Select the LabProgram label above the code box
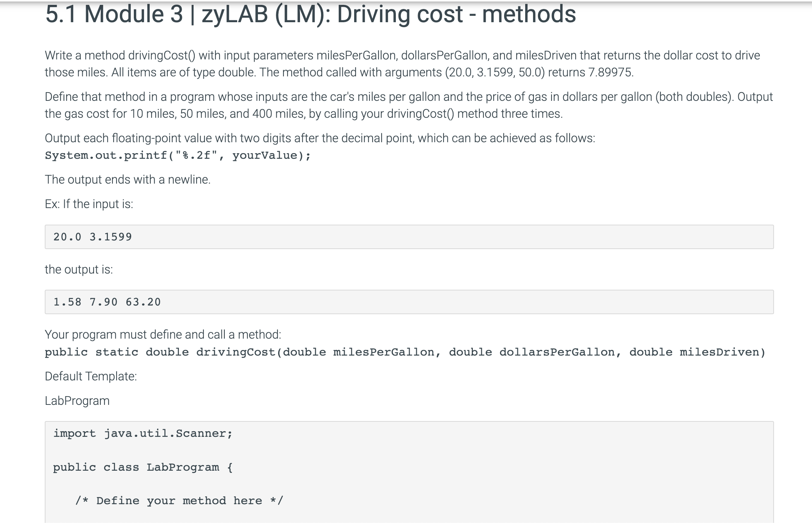This screenshot has width=812, height=523. click(x=77, y=400)
